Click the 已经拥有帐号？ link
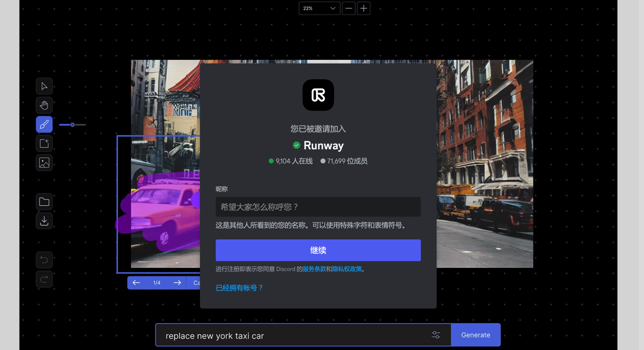 pos(239,288)
